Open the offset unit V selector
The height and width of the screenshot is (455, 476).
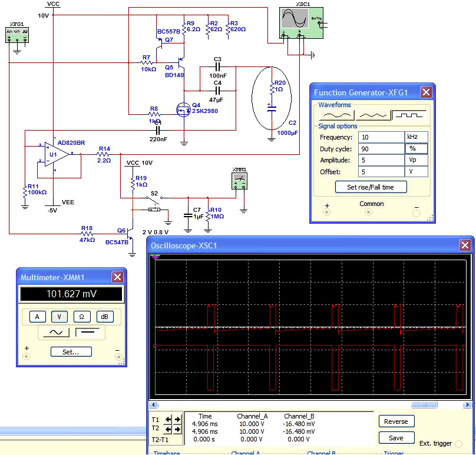[415, 172]
